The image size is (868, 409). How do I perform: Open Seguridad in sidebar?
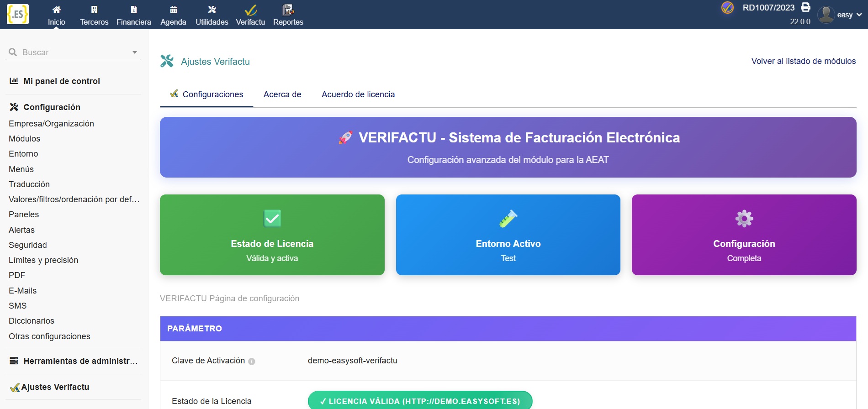click(28, 245)
